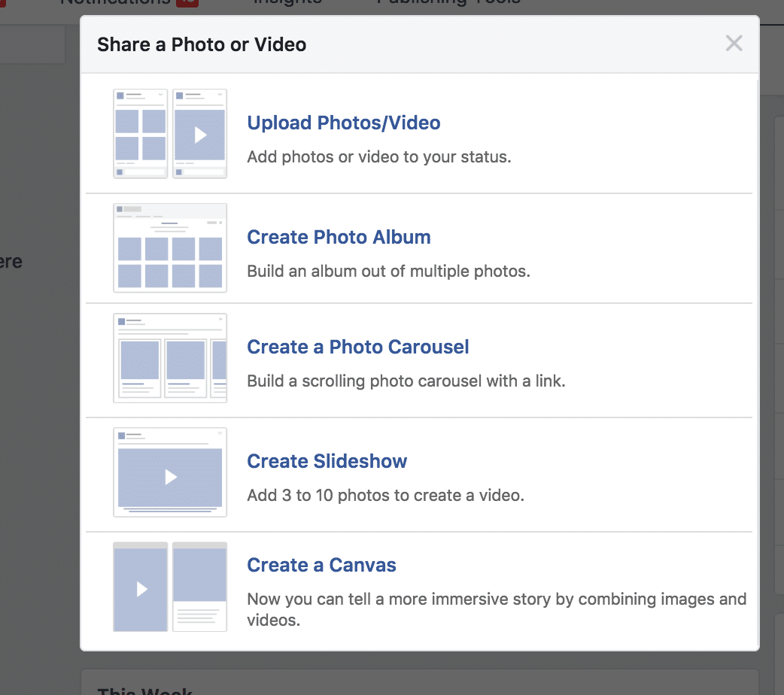Image resolution: width=784 pixels, height=695 pixels.
Task: Click the photo grid post illustration
Action: click(x=141, y=133)
